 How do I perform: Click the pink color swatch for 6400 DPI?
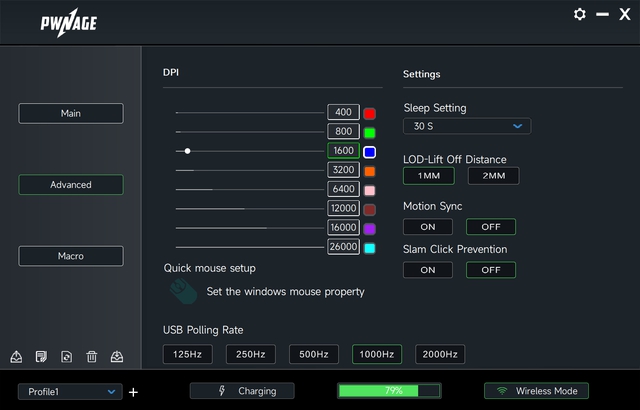[x=369, y=191]
